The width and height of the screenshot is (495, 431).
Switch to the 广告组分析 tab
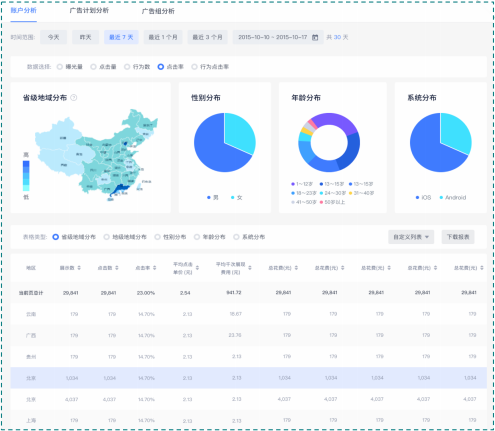(158, 11)
